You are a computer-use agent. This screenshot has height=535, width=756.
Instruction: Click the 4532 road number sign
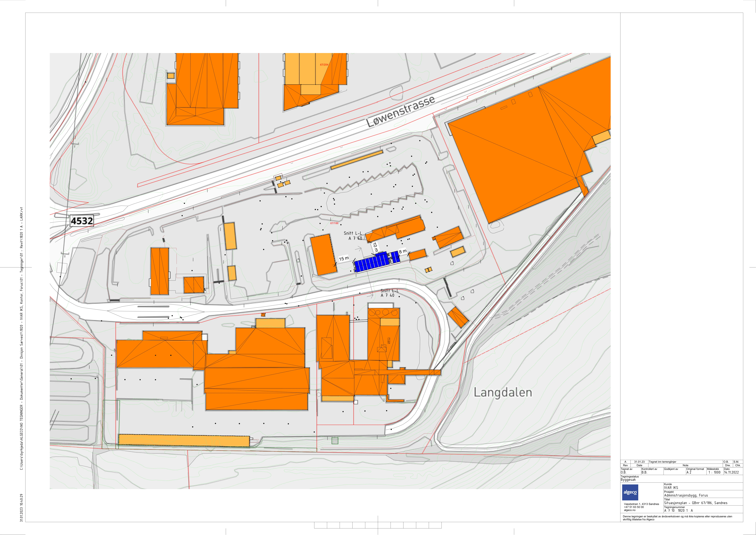[x=82, y=221]
